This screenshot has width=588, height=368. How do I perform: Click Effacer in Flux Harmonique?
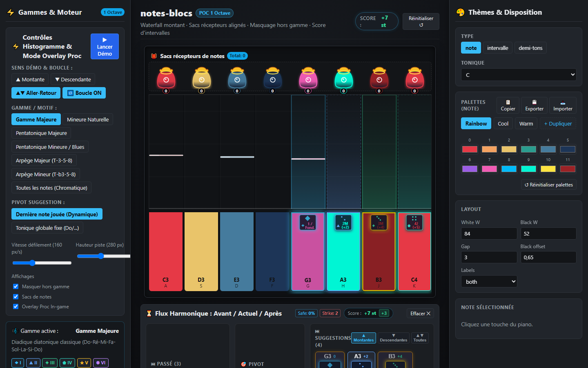(x=420, y=314)
